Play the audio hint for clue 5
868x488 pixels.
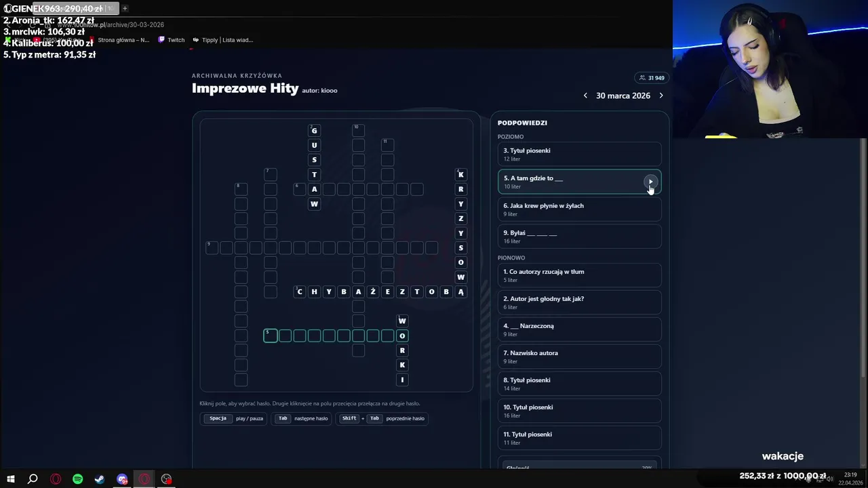[x=650, y=182]
